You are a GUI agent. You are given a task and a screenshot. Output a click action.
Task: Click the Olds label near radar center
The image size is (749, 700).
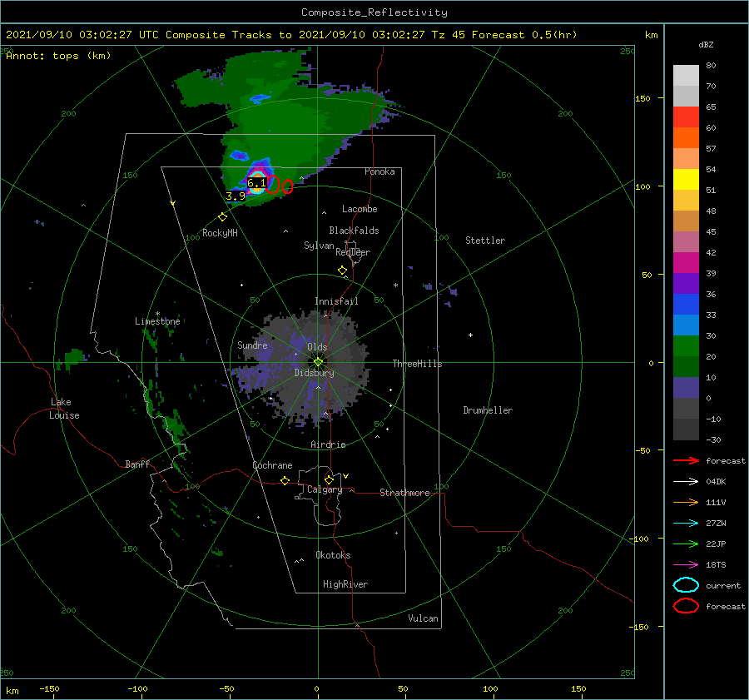click(317, 347)
